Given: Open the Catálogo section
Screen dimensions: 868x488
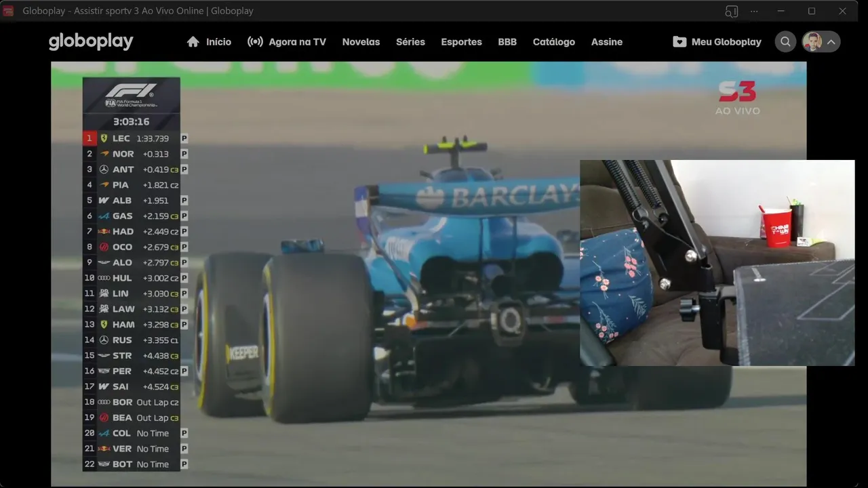Looking at the screenshot, I should 553,41.
